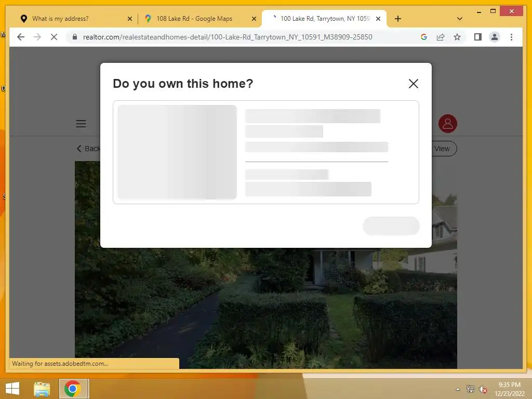This screenshot has width=532, height=399.
Task: Open the taskbar clock showing 9:35 PM
Action: [x=509, y=389]
